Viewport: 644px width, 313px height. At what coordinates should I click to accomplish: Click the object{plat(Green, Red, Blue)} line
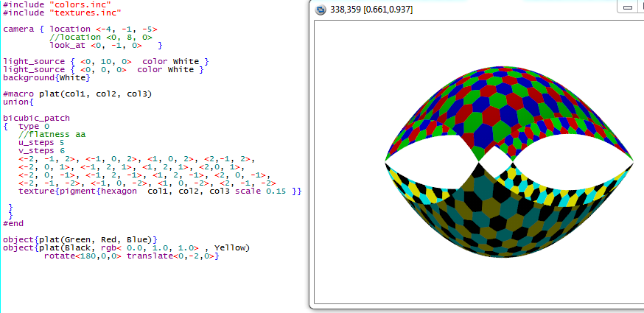[x=80, y=239]
